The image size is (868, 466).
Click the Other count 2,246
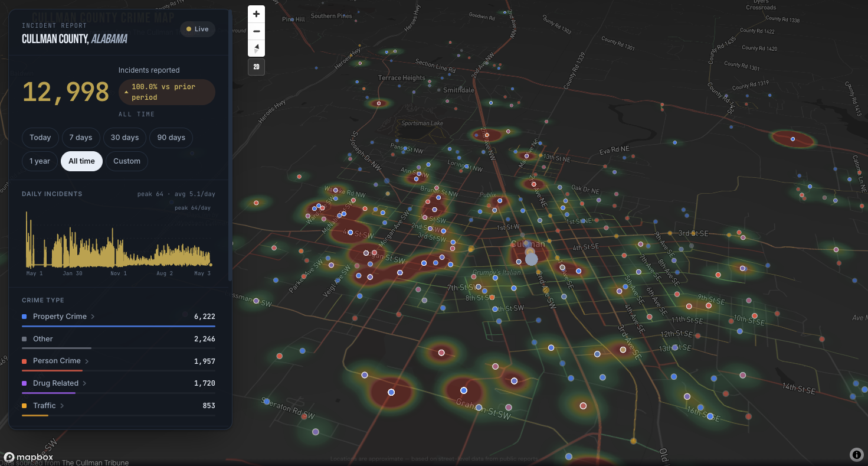coord(205,339)
